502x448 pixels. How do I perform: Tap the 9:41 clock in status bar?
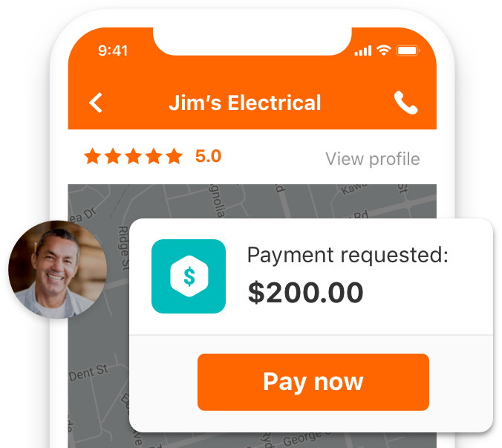113,51
